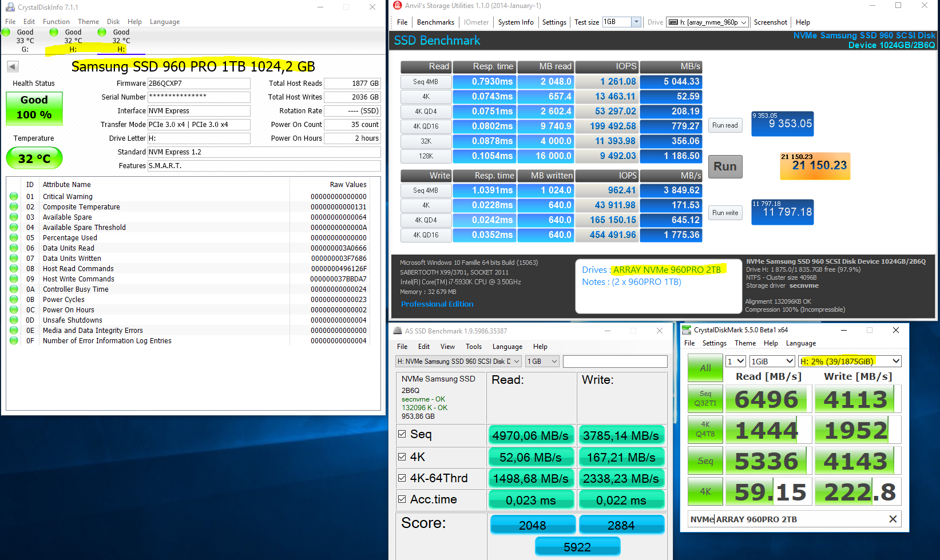
Task: Select the G: drive status indicator
Action: pyautogui.click(x=6, y=32)
